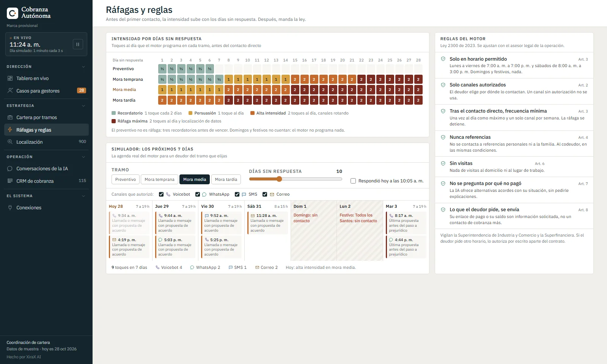Image resolution: width=607 pixels, height=364 pixels.
Task: Uncheck the WhatsApp channel checkbox
Action: tap(198, 195)
